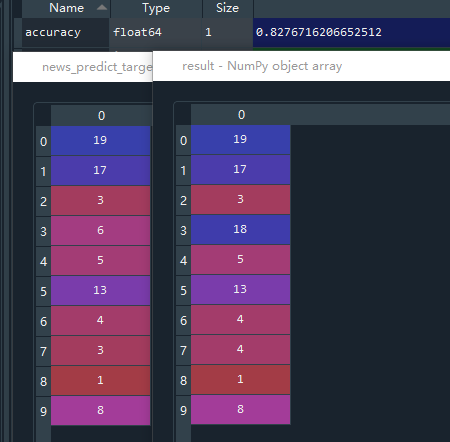Click row header 9 in news_predict_target array
Image resolution: width=450 pixels, height=442 pixels.
pos(43,411)
